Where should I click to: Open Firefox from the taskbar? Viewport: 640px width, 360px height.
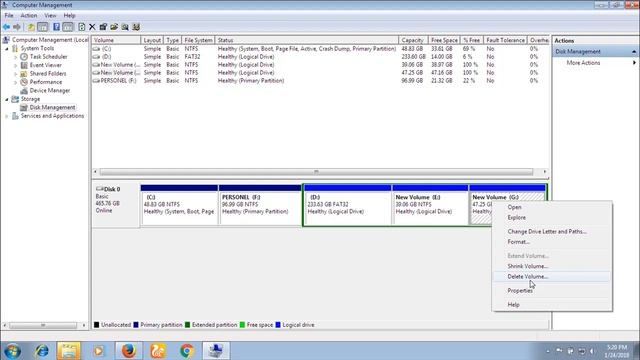129,351
